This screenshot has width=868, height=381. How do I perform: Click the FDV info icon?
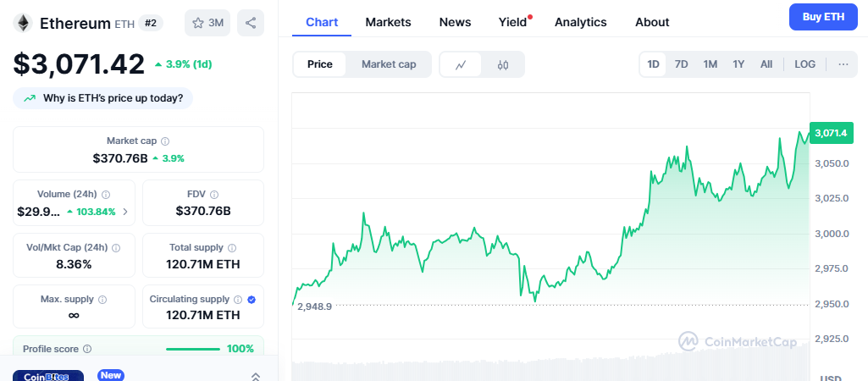[x=214, y=195]
